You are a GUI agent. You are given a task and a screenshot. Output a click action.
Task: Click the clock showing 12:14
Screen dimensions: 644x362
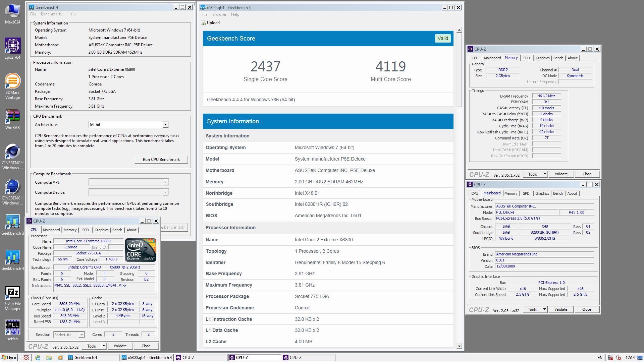coord(630,358)
